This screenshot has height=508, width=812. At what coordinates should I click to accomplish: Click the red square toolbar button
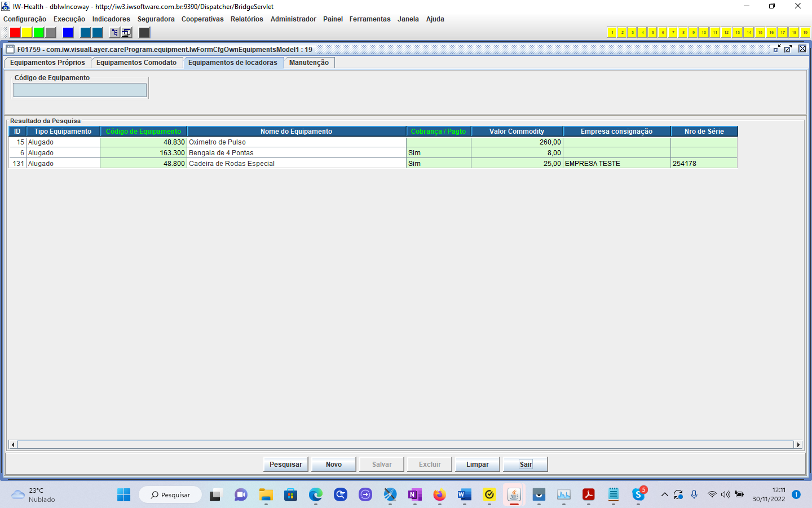pos(15,33)
